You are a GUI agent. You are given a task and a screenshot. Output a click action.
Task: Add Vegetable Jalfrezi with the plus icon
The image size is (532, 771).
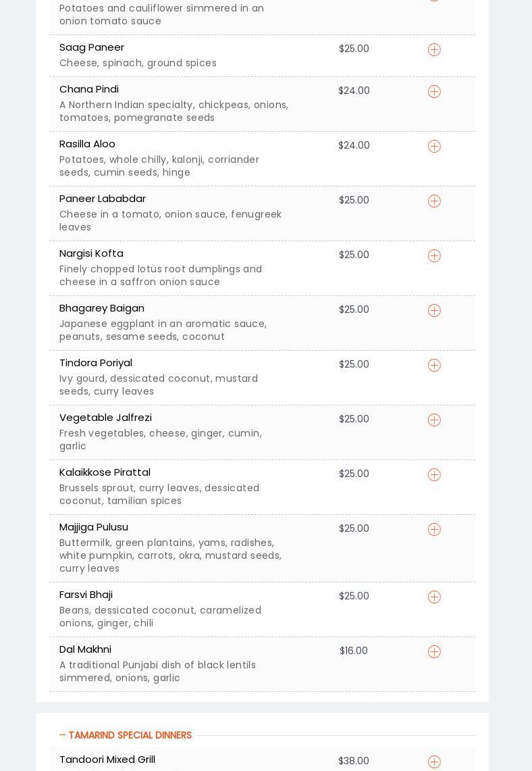point(434,420)
